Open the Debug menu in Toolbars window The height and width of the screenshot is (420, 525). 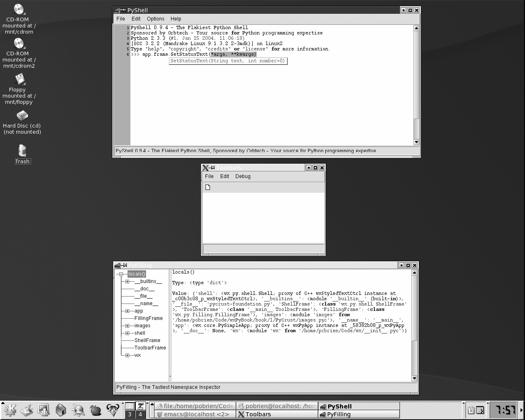click(x=243, y=176)
